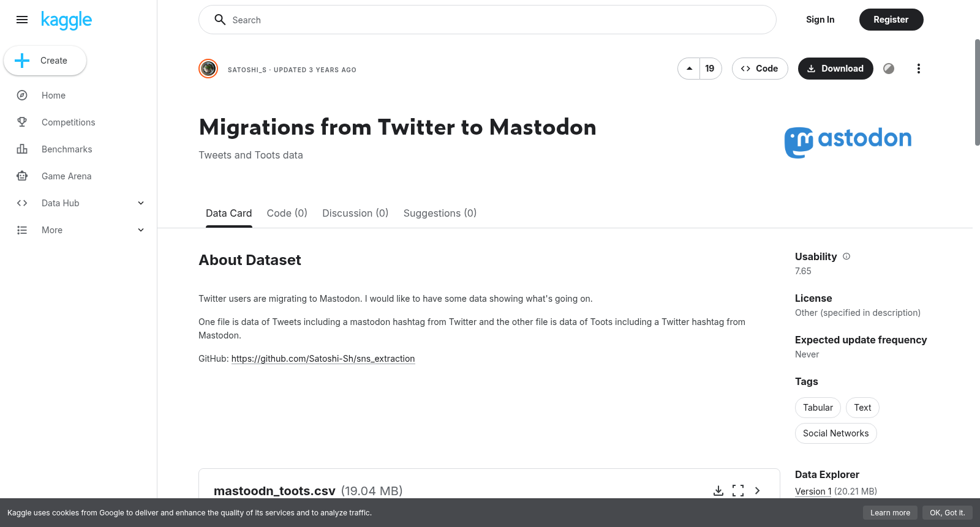Open the Discussion (0) tab

point(355,213)
